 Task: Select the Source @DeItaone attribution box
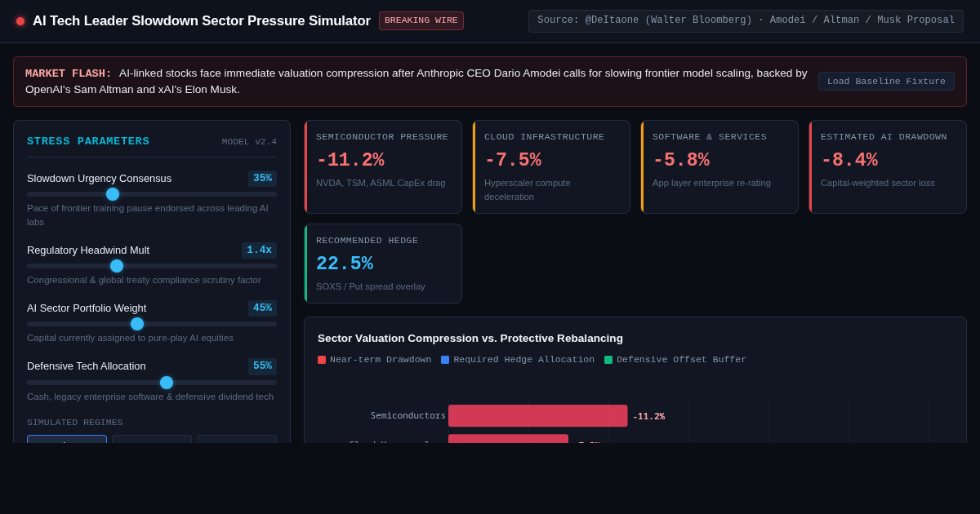746,20
